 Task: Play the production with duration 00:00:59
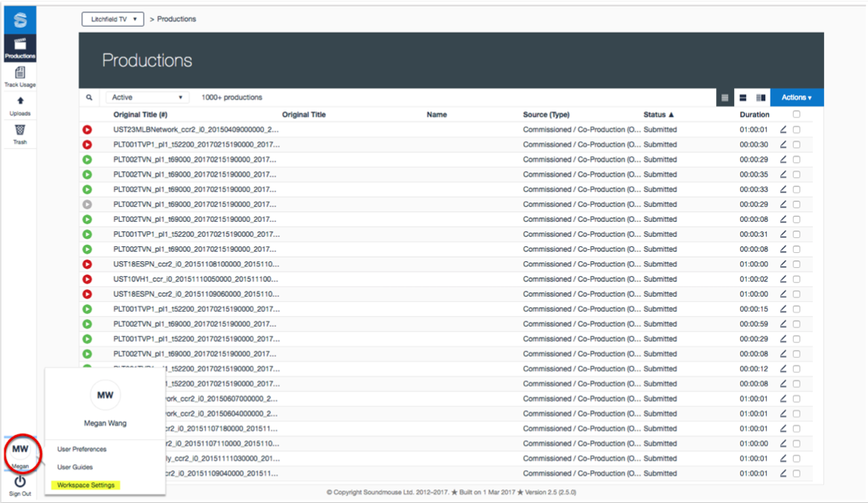87,324
